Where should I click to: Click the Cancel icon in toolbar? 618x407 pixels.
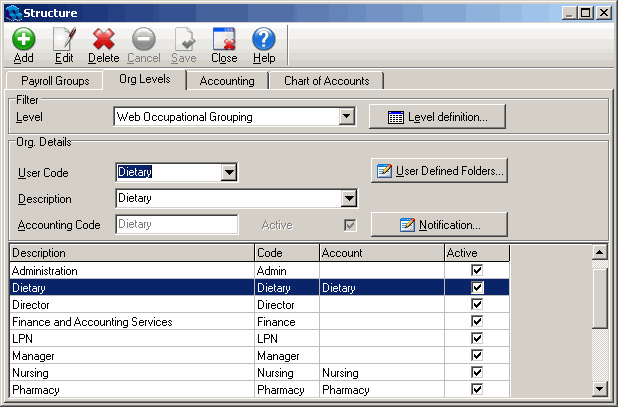point(144,40)
